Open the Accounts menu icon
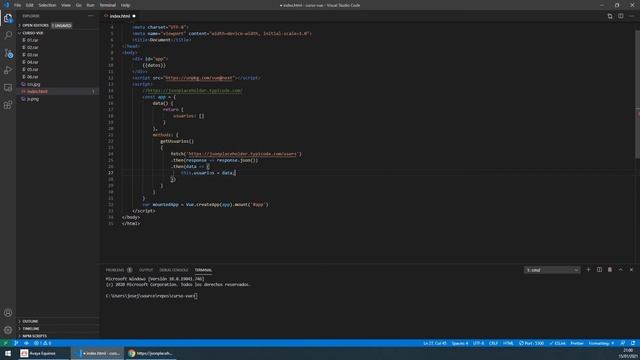The height and width of the screenshot is (360, 640). click(x=8, y=313)
